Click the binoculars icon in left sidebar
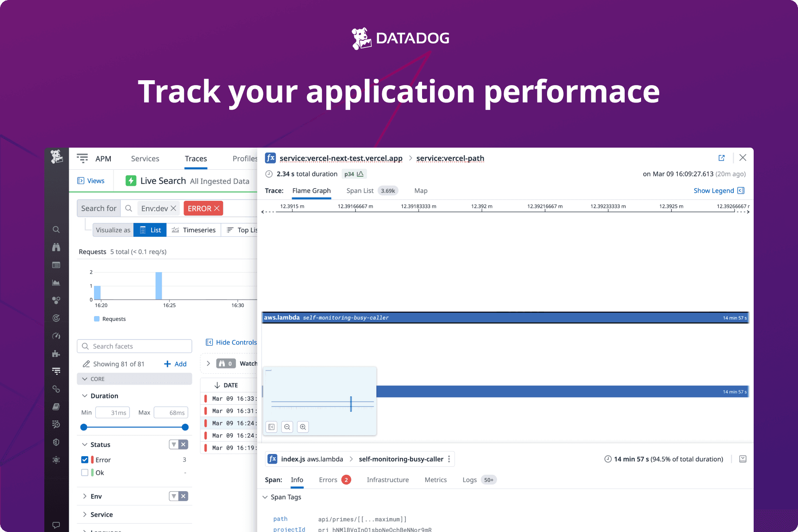This screenshot has height=532, width=798. click(x=56, y=247)
